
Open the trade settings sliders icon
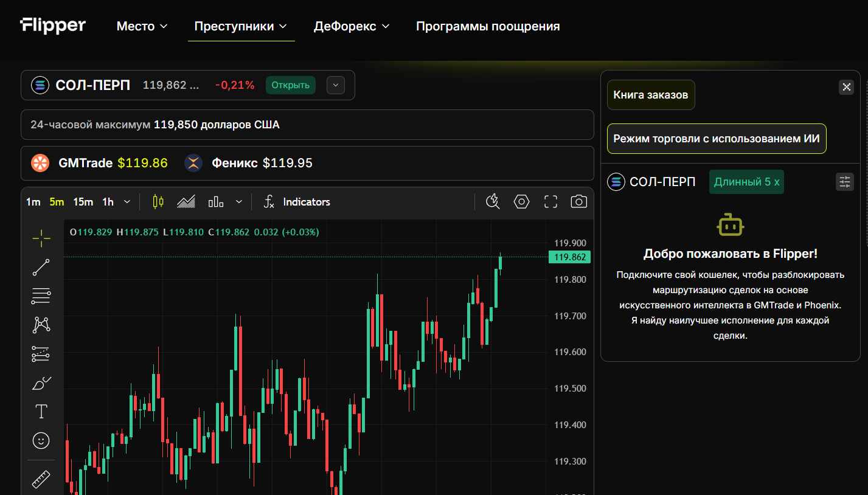coord(845,182)
